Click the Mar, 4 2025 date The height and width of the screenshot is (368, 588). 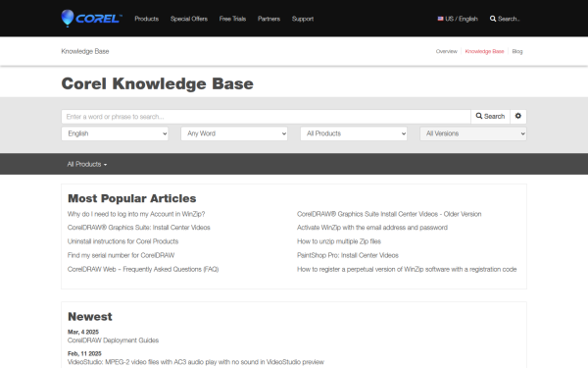(83, 332)
